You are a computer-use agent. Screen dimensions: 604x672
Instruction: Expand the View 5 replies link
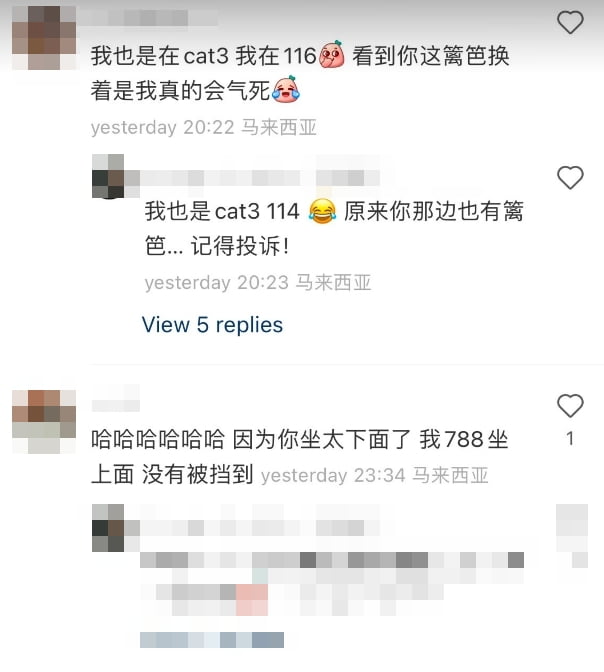tap(212, 324)
